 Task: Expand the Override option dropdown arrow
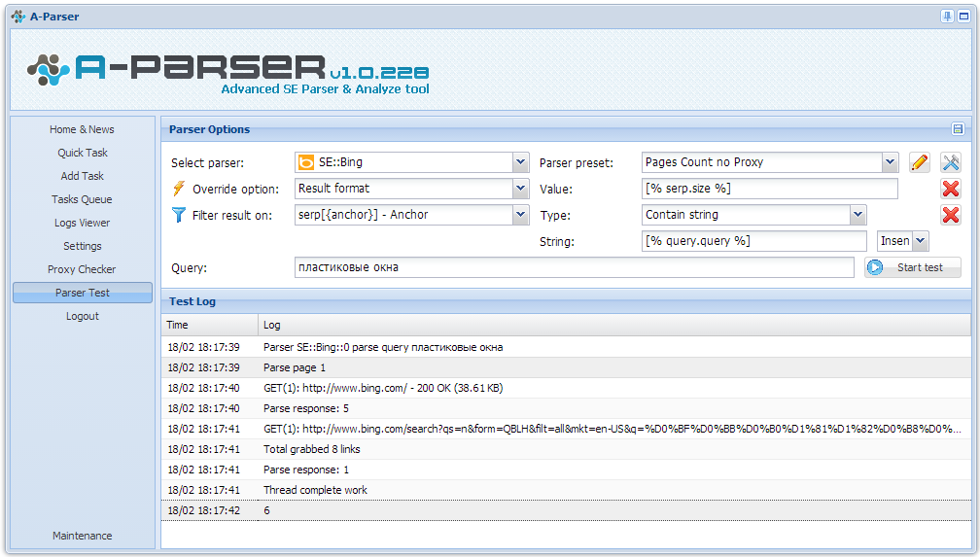tap(521, 189)
